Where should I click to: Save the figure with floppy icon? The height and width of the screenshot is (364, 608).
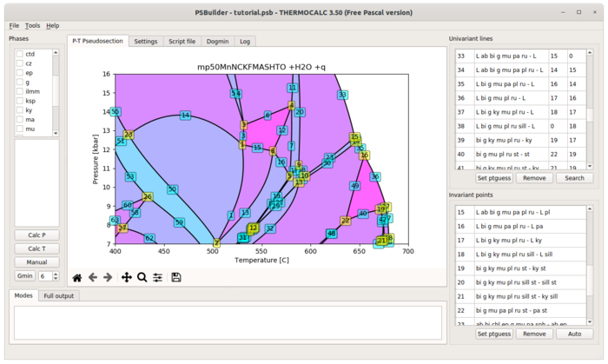coord(176,277)
